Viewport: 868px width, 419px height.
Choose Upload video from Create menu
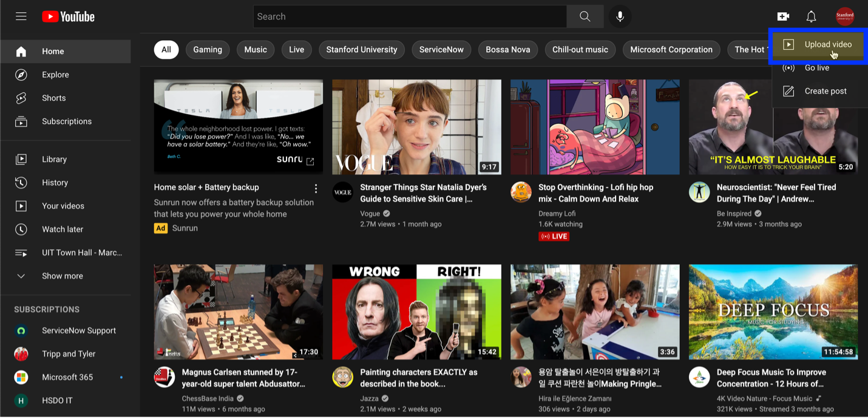point(819,44)
